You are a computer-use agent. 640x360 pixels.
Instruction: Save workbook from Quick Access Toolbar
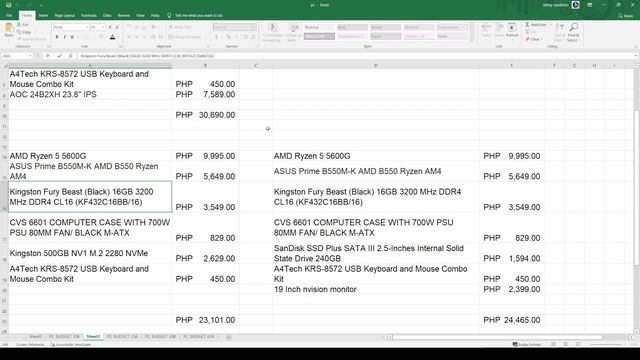pyautogui.click(x=9, y=5)
